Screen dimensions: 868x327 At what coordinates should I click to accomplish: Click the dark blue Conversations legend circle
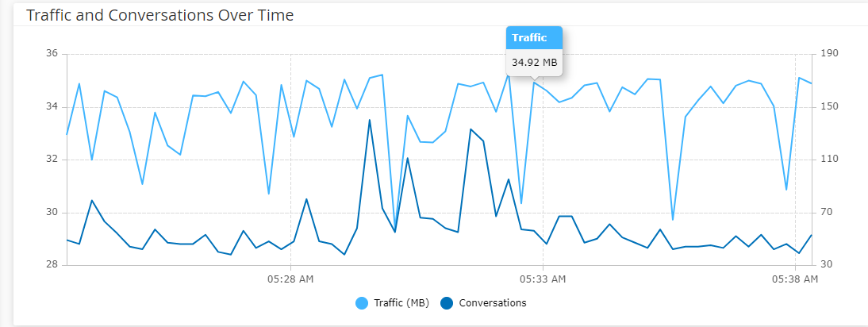coord(447,303)
